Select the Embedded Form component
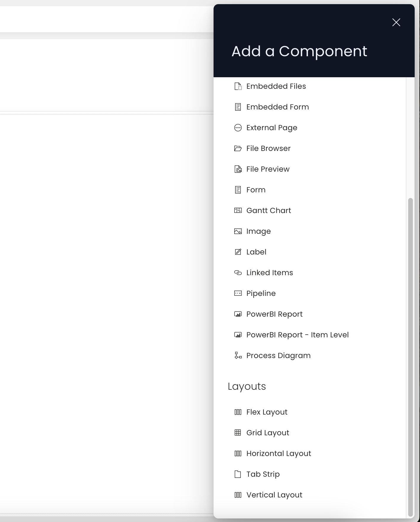The width and height of the screenshot is (420, 522). (277, 107)
